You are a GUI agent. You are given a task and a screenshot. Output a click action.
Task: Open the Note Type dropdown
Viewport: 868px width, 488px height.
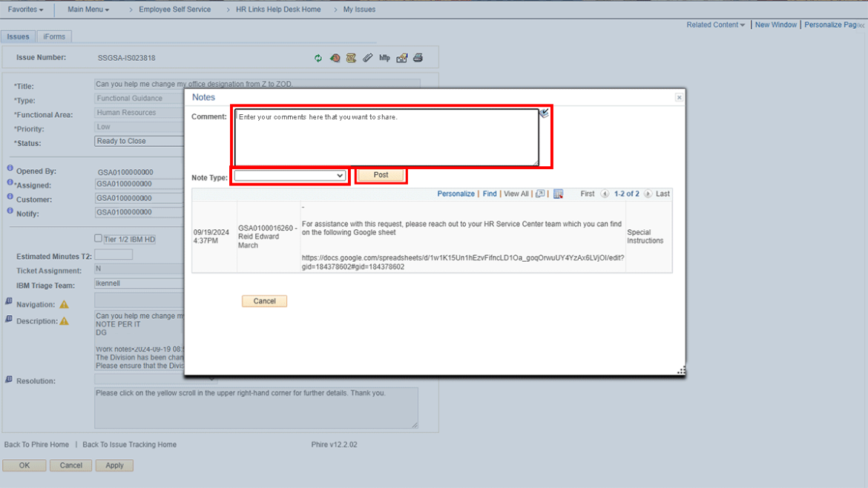coord(289,176)
